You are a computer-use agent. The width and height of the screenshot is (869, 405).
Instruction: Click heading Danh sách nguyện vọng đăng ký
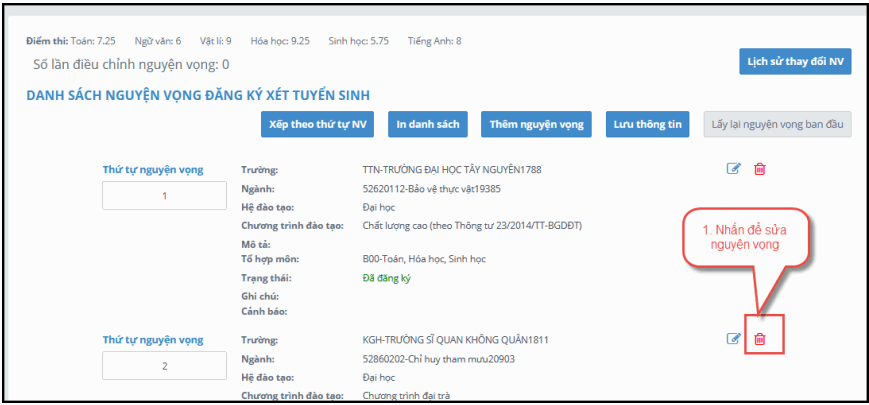(x=198, y=95)
